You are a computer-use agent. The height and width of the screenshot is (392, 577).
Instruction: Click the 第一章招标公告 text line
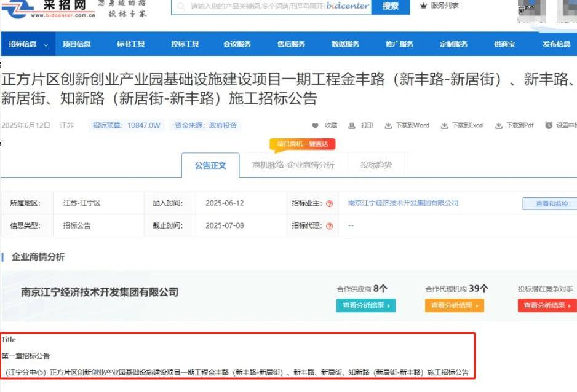coord(26,356)
